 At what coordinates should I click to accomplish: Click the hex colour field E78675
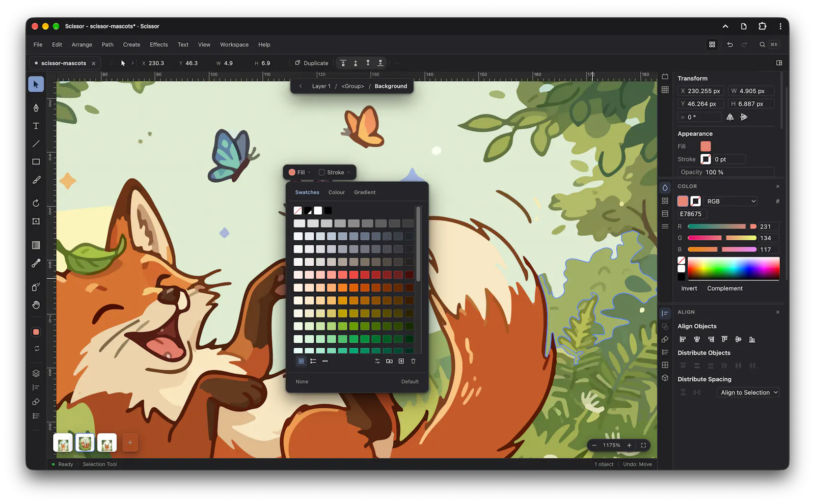tap(691, 214)
